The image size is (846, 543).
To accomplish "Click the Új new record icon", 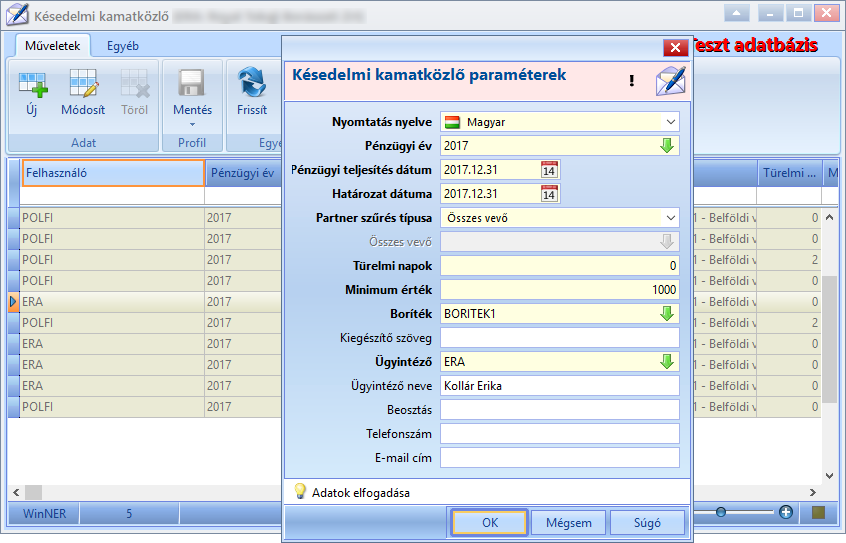I will pyautogui.click(x=32, y=85).
